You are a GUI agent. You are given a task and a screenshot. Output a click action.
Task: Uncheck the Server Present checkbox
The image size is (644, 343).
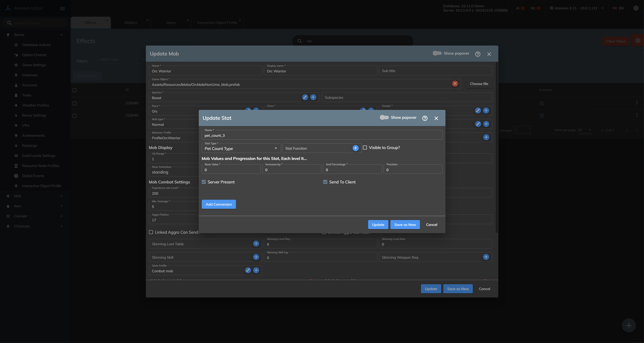(204, 182)
